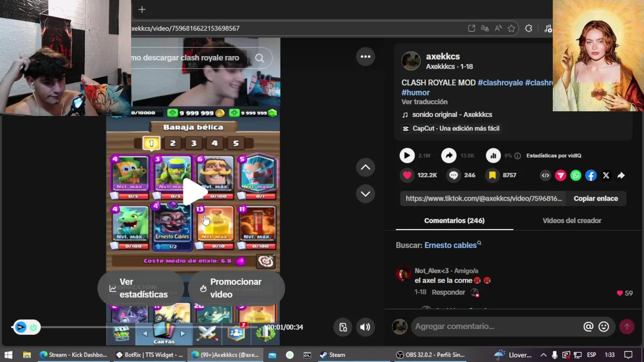Open browser extensions puzzle icon
The image size is (644, 362).
(529, 29)
